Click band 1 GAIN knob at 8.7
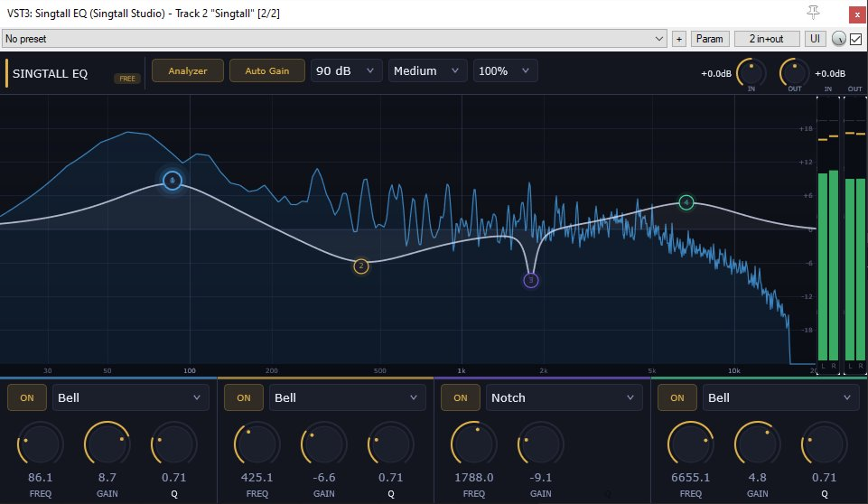The image size is (868, 504). 107,444
